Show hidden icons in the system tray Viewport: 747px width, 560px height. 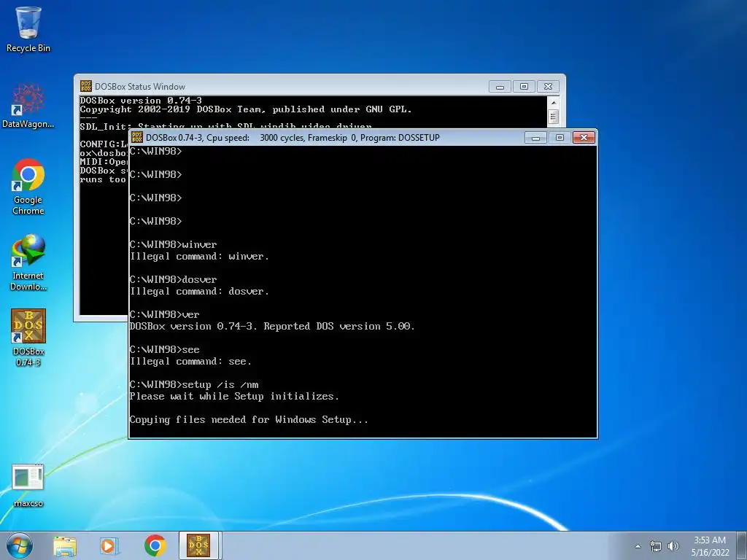coord(638,546)
